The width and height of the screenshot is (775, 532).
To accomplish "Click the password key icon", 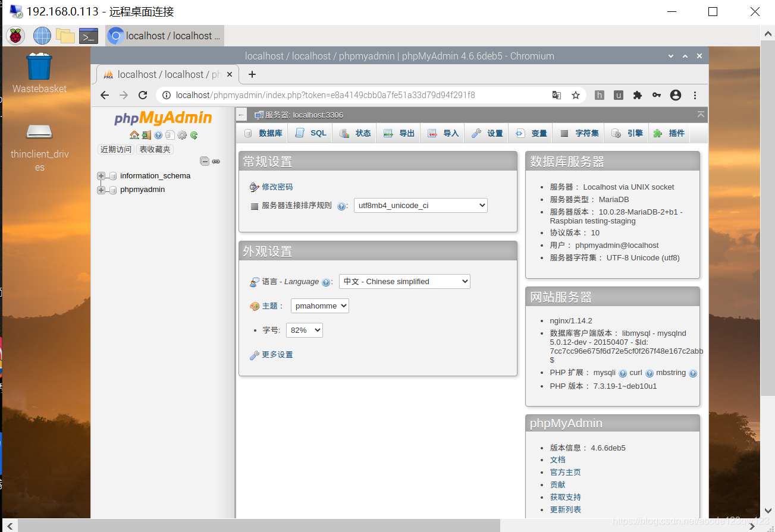I will point(657,95).
